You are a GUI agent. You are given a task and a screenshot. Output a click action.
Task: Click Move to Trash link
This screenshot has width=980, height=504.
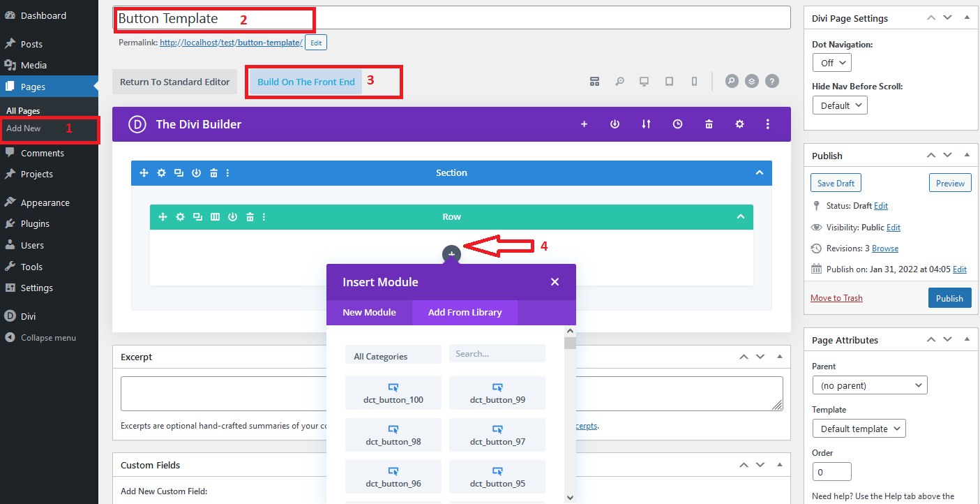(x=836, y=298)
